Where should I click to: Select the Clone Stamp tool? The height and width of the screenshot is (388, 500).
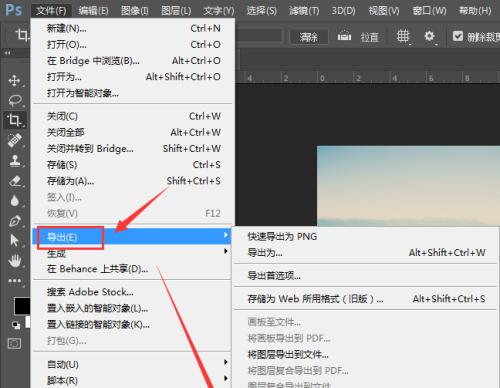pyautogui.click(x=14, y=160)
